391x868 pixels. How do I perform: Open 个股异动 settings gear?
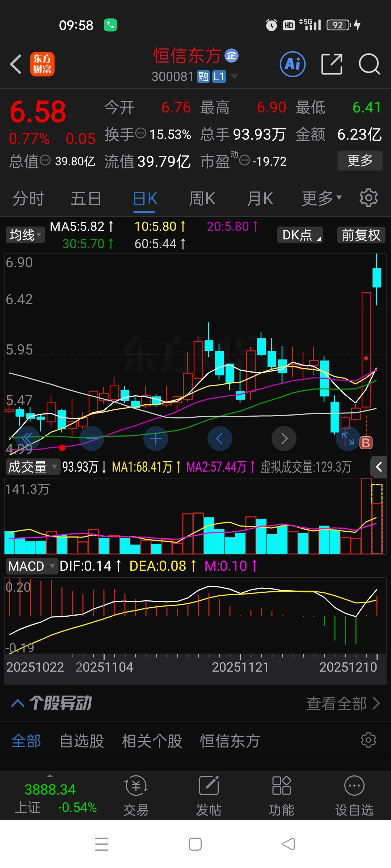(369, 740)
